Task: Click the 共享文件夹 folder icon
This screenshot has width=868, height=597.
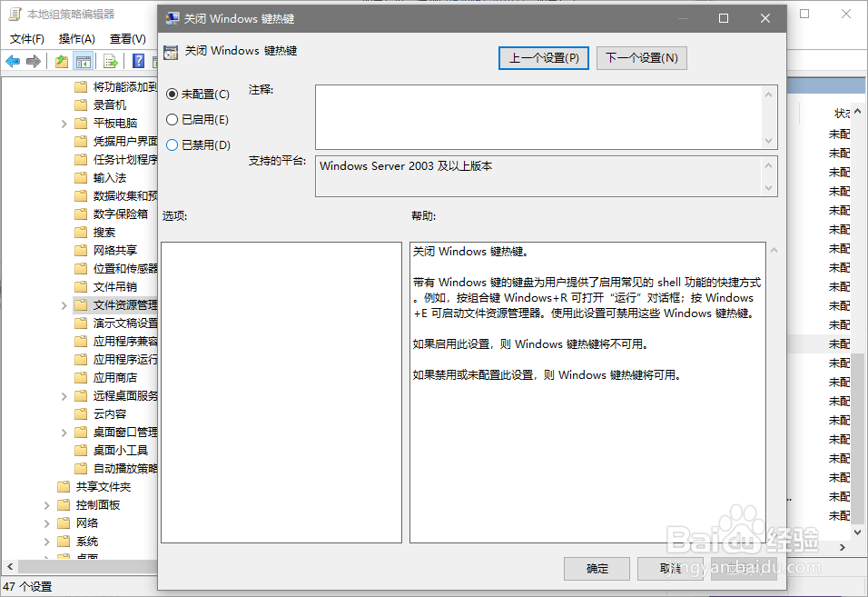Action: point(64,487)
